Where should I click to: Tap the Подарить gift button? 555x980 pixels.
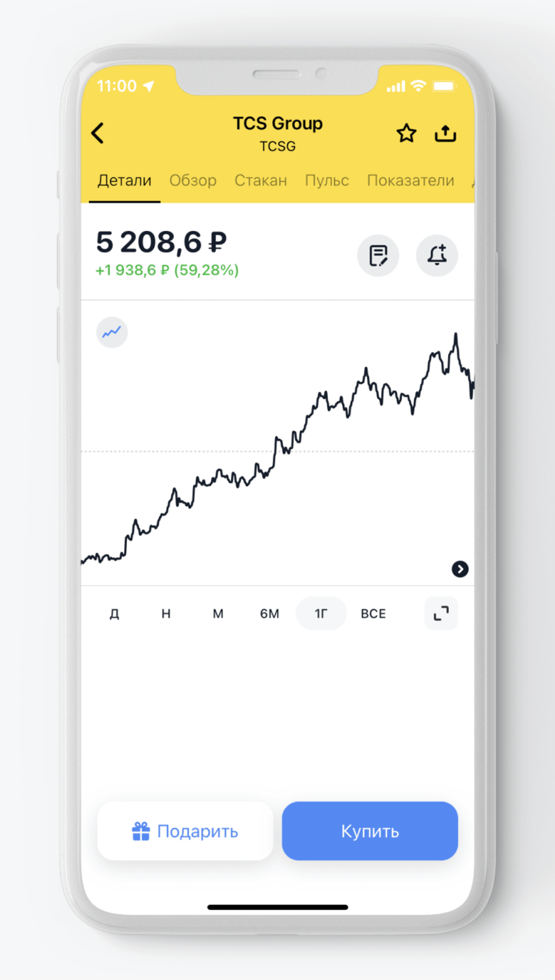[x=185, y=831]
